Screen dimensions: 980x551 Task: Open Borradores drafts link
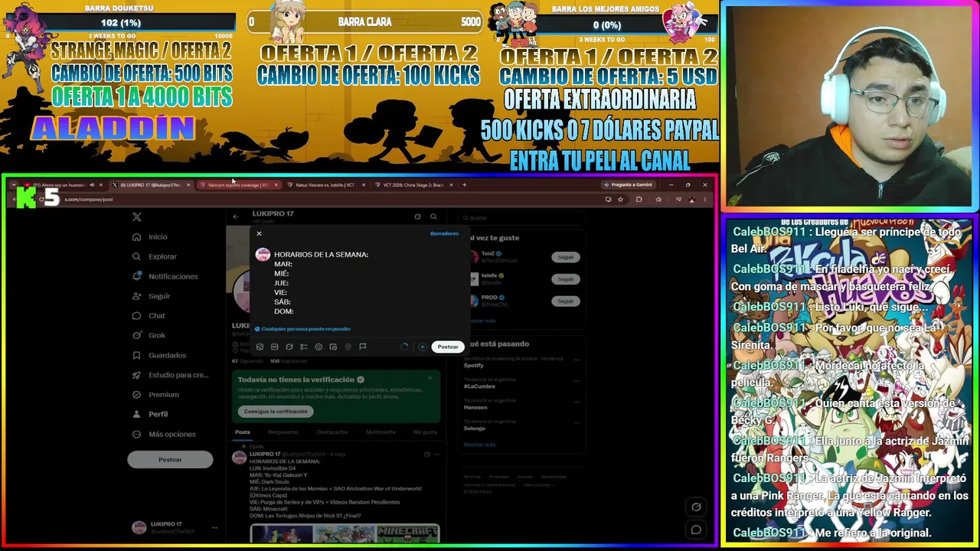(444, 233)
